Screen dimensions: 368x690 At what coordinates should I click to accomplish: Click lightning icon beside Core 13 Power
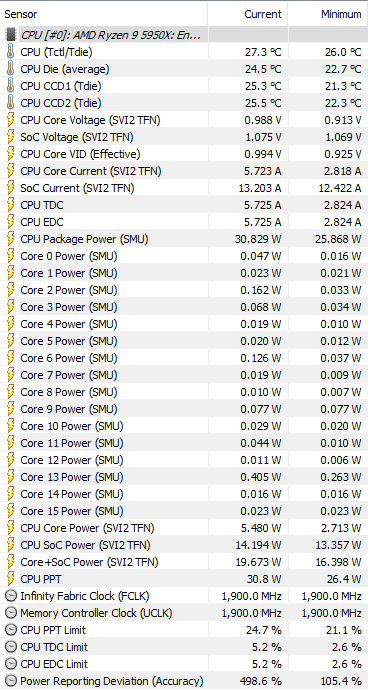click(11, 477)
